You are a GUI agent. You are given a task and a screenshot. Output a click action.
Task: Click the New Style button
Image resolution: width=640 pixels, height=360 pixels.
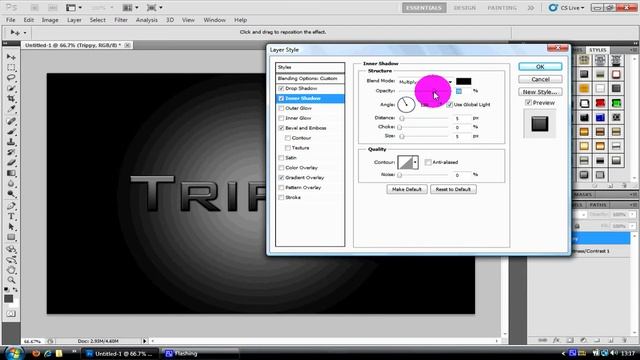[x=540, y=92]
